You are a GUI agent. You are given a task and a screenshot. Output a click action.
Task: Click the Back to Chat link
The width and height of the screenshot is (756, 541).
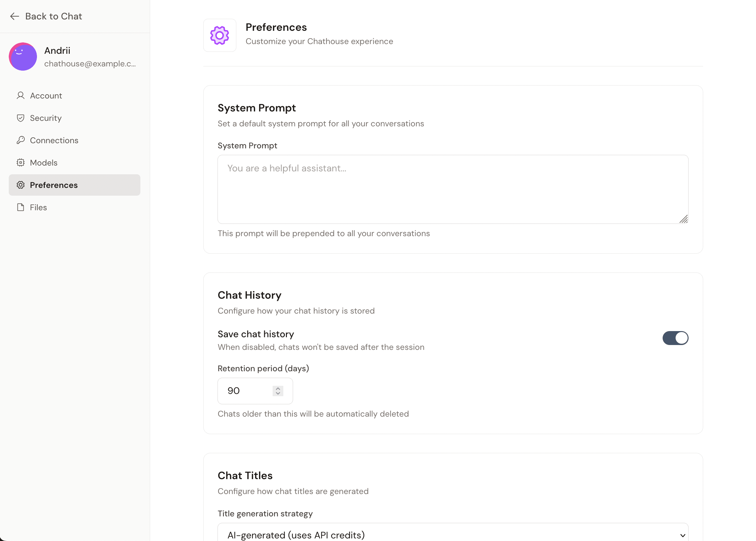pos(53,16)
